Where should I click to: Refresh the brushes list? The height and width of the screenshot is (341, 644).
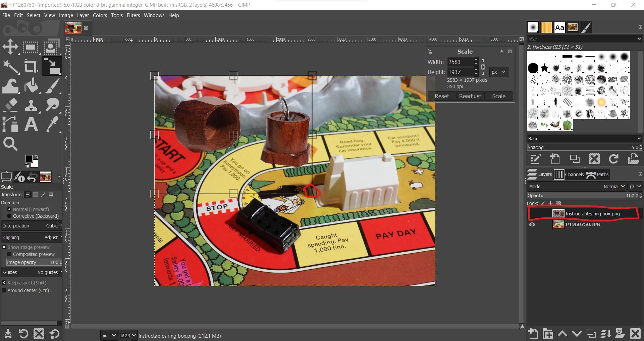(x=613, y=159)
